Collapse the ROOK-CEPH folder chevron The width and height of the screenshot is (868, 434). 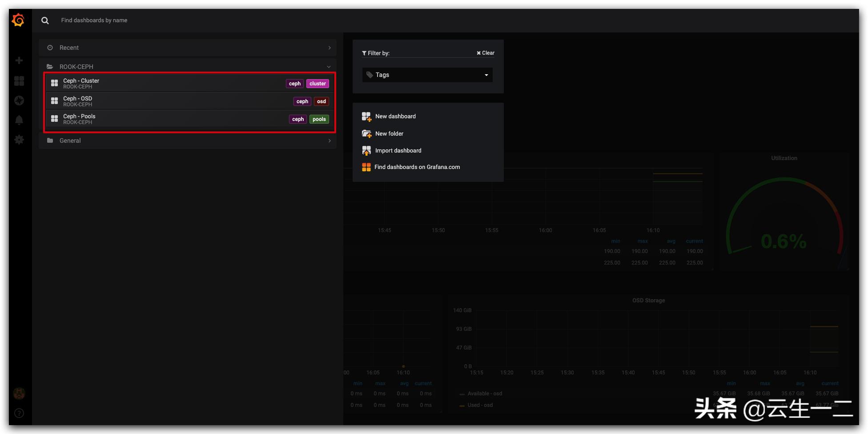pos(329,67)
